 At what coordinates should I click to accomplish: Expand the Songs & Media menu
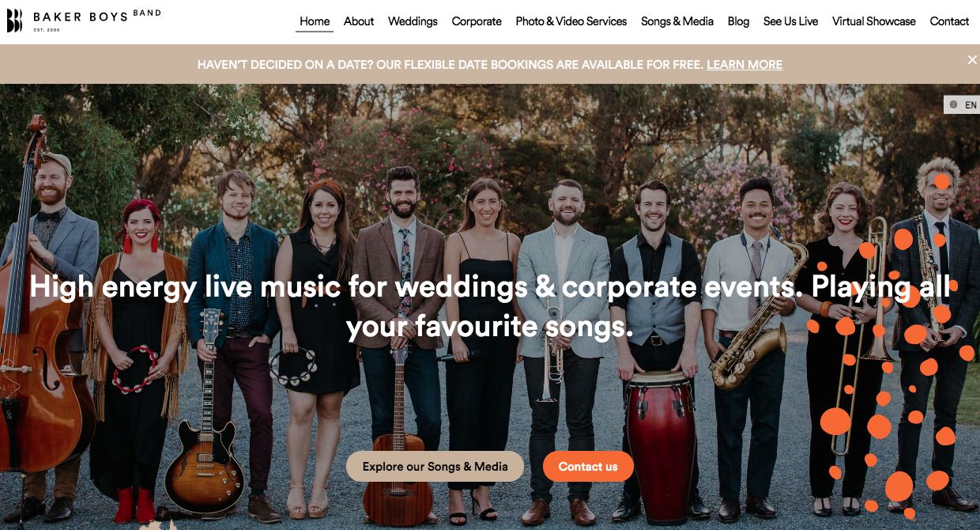(677, 21)
